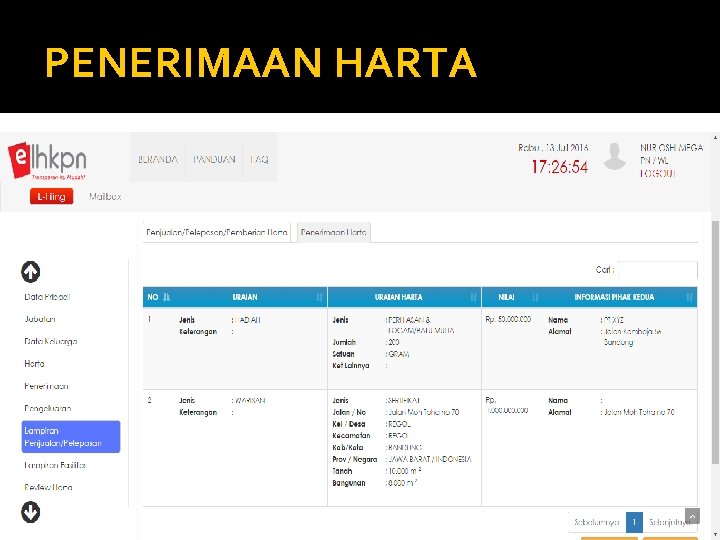The image size is (720, 540).
Task: Click the sidebar down arrow icon
Action: pyautogui.click(x=30, y=512)
